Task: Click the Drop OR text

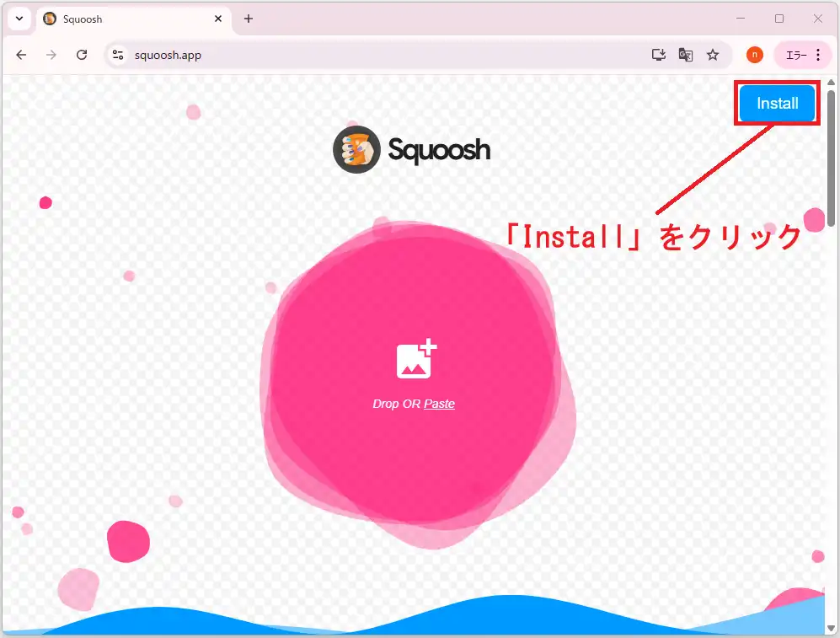Action: pos(397,404)
